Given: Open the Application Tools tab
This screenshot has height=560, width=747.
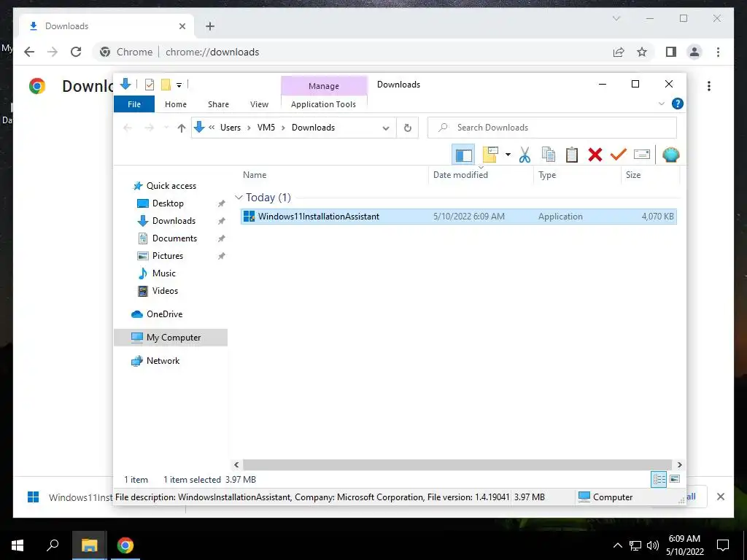Looking at the screenshot, I should click(323, 104).
